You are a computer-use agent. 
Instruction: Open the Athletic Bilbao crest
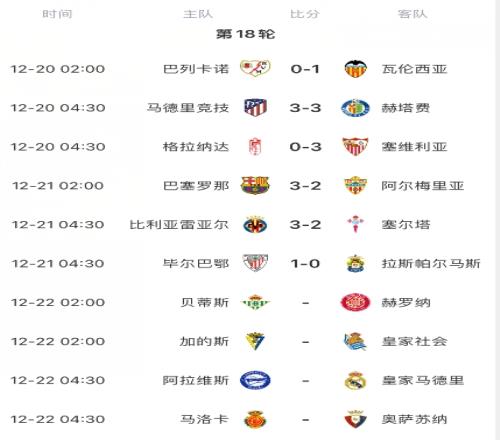[255, 263]
